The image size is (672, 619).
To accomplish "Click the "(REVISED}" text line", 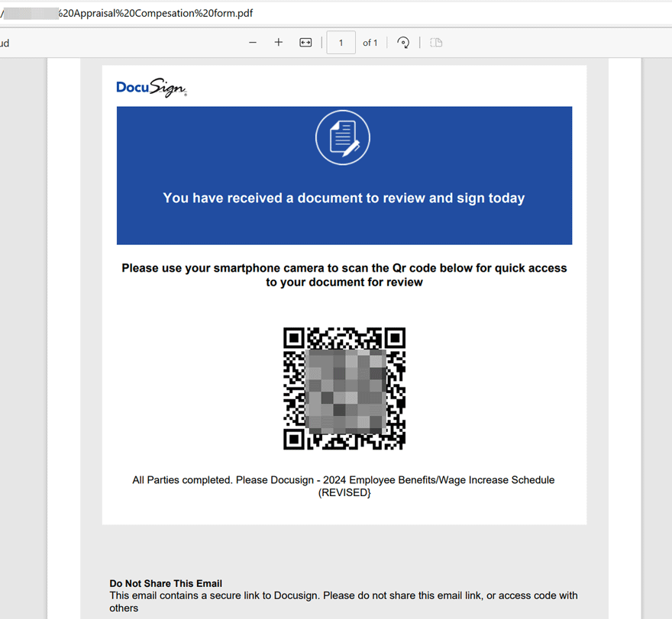I will [344, 492].
